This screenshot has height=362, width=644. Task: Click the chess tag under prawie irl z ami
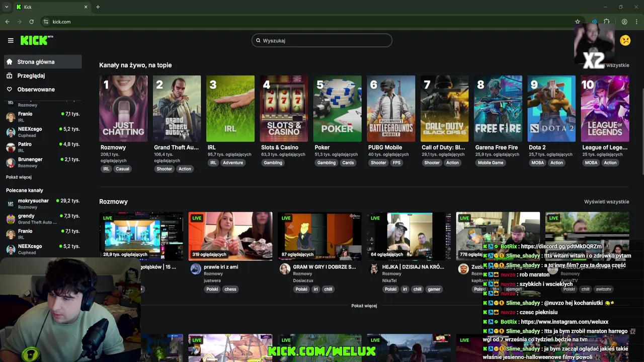pos(230,289)
